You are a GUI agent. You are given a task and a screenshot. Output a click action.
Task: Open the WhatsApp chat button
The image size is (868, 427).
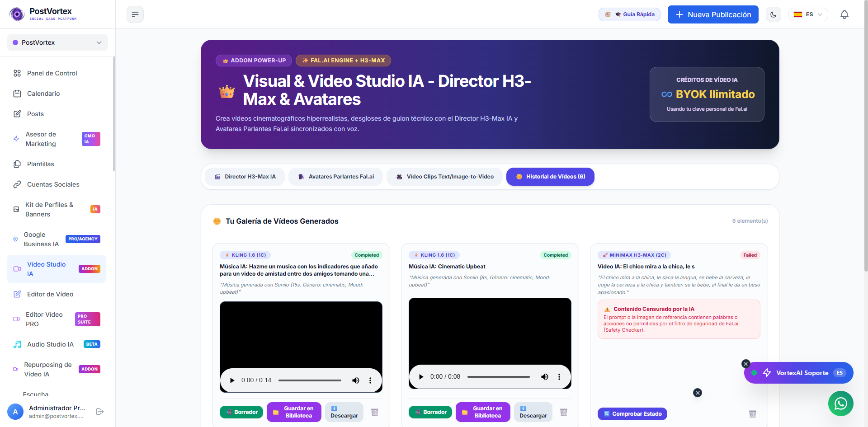[x=841, y=404]
